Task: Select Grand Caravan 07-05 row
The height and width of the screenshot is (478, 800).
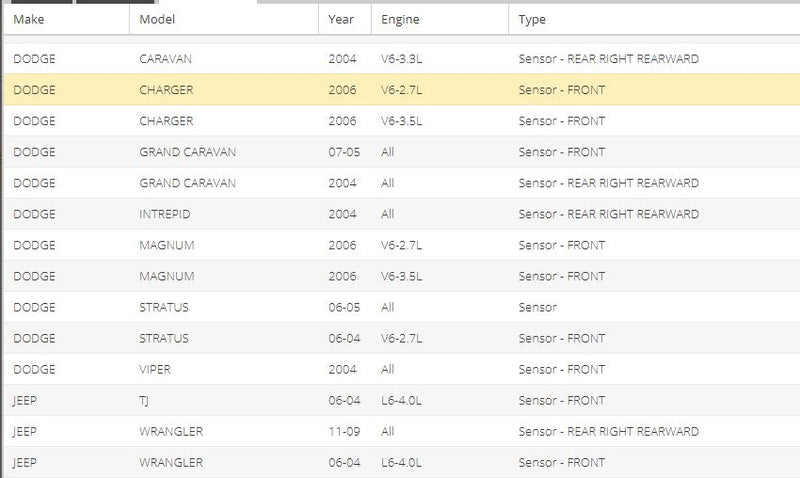Action: coord(402,152)
